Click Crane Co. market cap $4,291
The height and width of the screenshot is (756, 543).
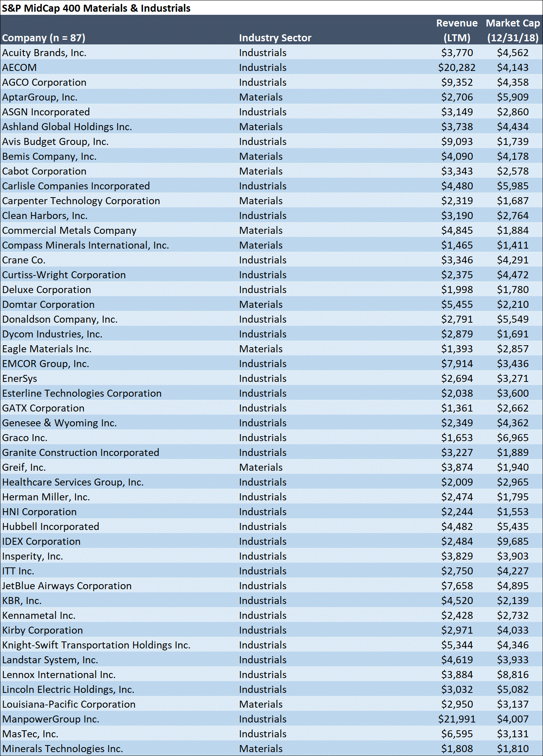coord(513,260)
